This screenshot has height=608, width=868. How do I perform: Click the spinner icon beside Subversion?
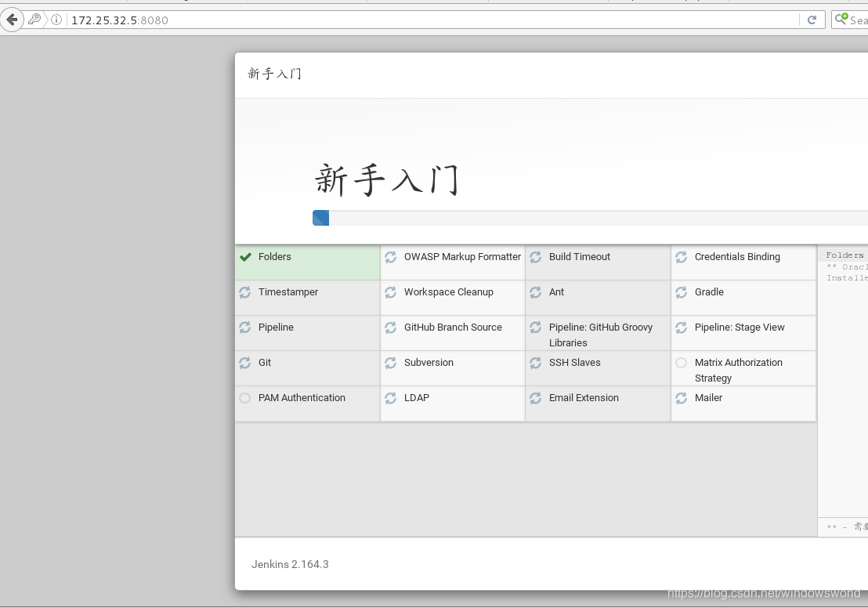click(390, 363)
